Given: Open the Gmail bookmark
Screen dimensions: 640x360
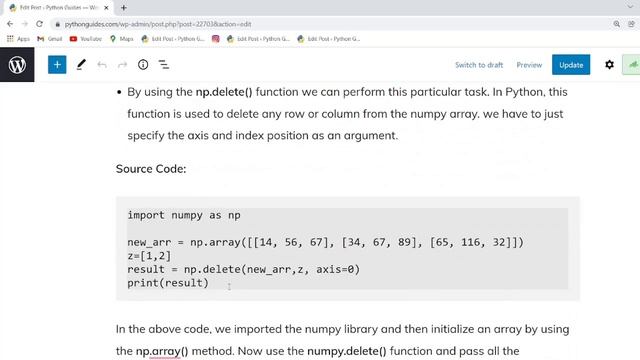Looking at the screenshot, I should click(49, 39).
